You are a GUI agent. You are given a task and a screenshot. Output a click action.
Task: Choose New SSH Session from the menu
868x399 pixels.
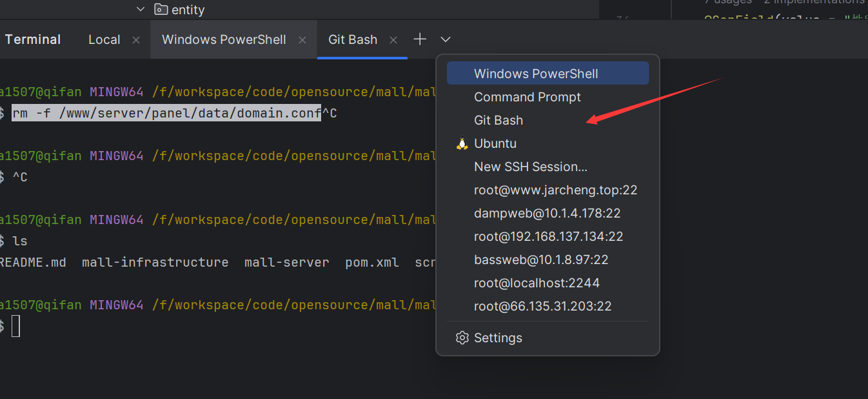(530, 167)
